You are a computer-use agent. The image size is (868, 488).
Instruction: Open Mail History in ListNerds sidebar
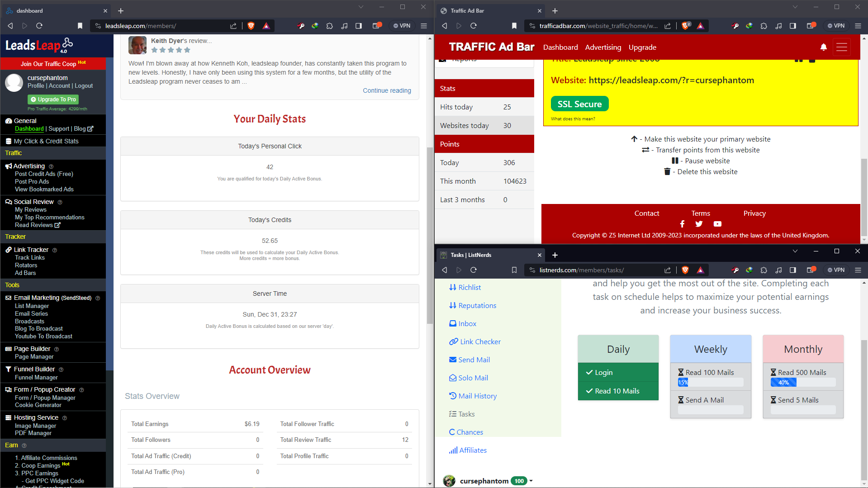click(x=473, y=396)
